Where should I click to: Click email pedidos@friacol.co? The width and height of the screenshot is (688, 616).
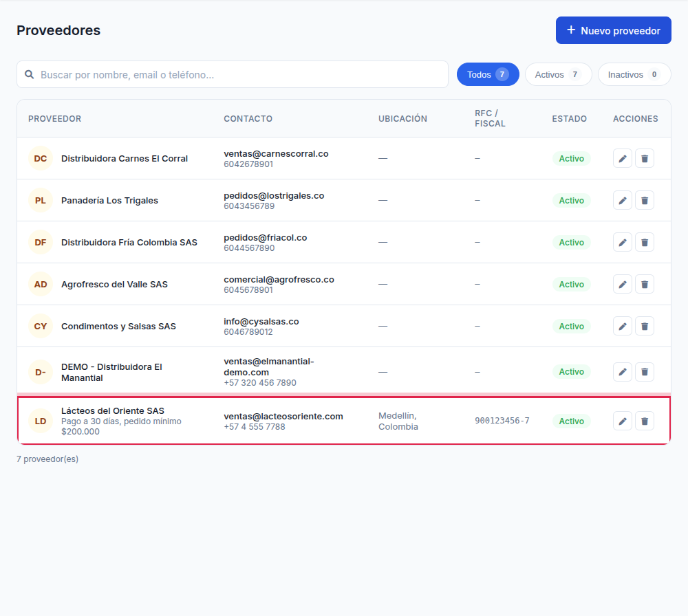[x=266, y=238]
